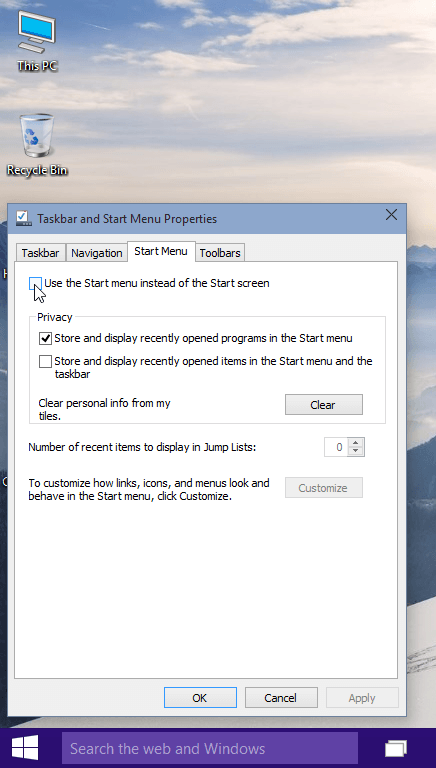The height and width of the screenshot is (768, 436).
Task: Select the Start Menu tab
Action: [161, 251]
